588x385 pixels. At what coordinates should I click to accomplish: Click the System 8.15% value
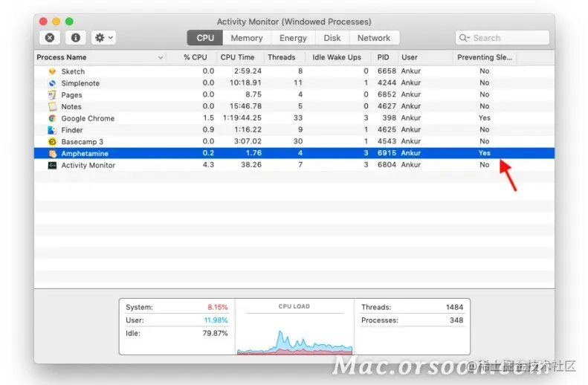(218, 307)
